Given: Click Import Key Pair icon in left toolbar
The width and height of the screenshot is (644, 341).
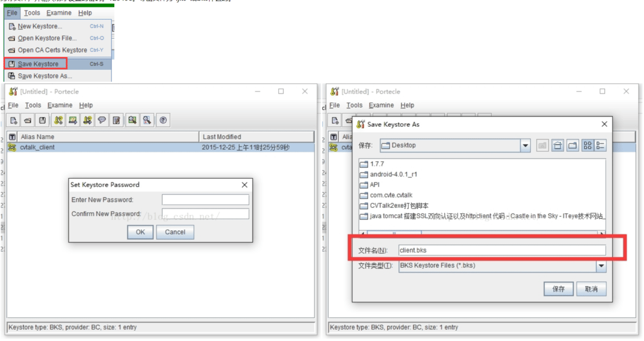Looking at the screenshot, I should click(87, 120).
